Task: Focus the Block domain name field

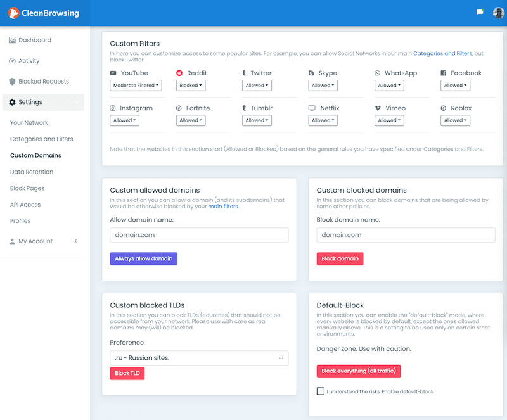Action: (406, 235)
